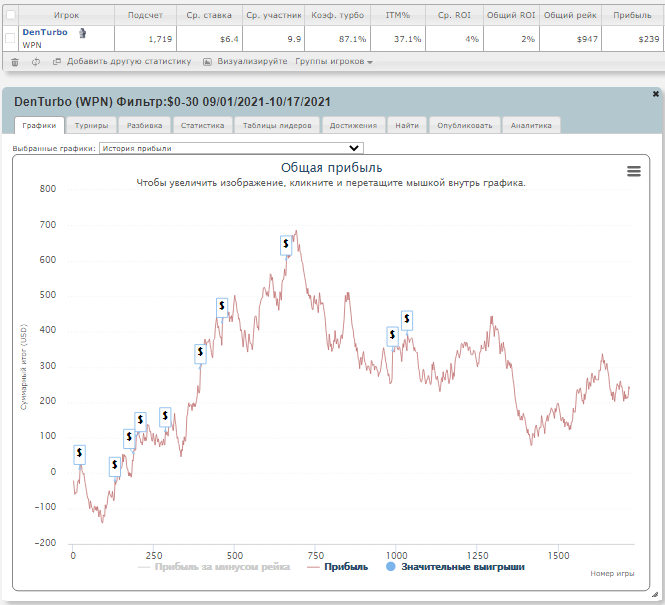Open the Статистика tab
The image size is (665, 605).
(x=202, y=125)
